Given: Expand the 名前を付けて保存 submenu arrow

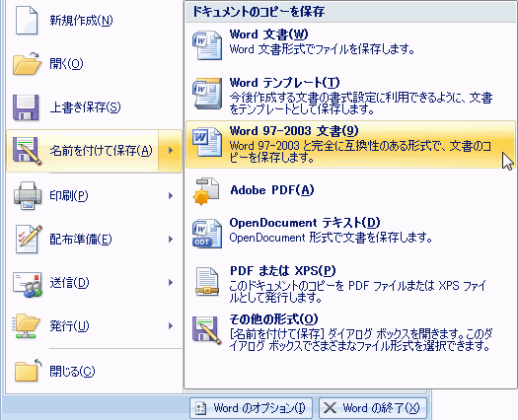Looking at the screenshot, I should [171, 151].
